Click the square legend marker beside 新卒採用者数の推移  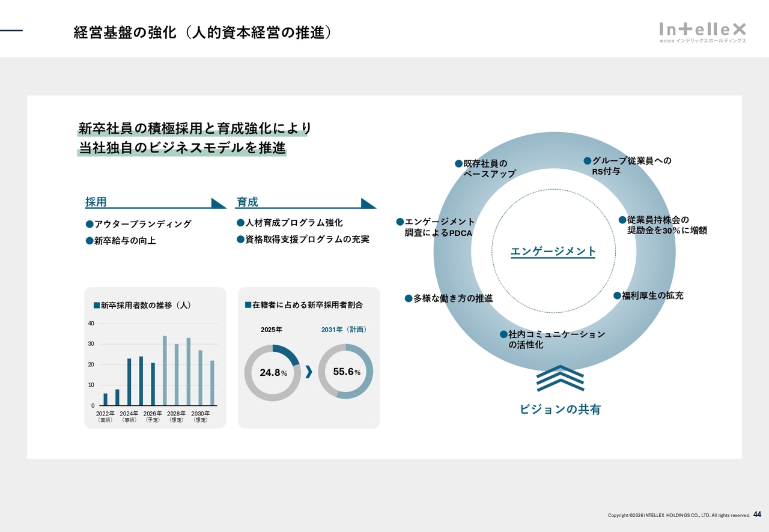pyautogui.click(x=97, y=305)
